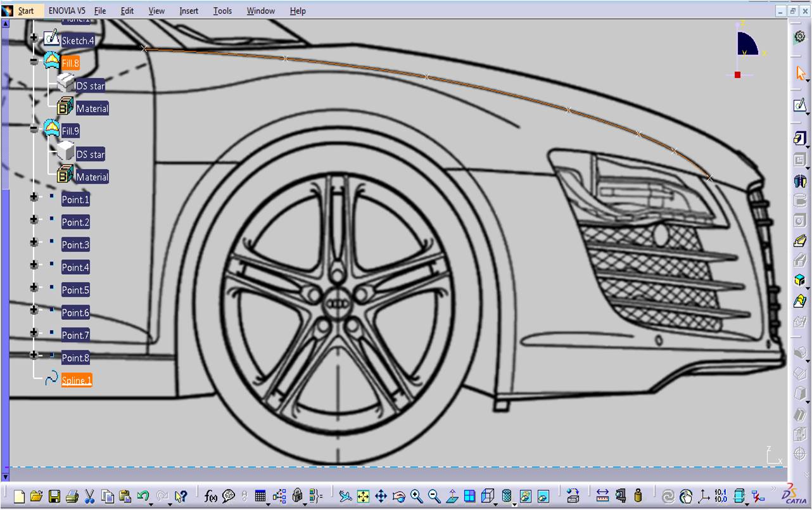
Task: Collapse the Fill.8 tree node
Action: click(x=34, y=61)
